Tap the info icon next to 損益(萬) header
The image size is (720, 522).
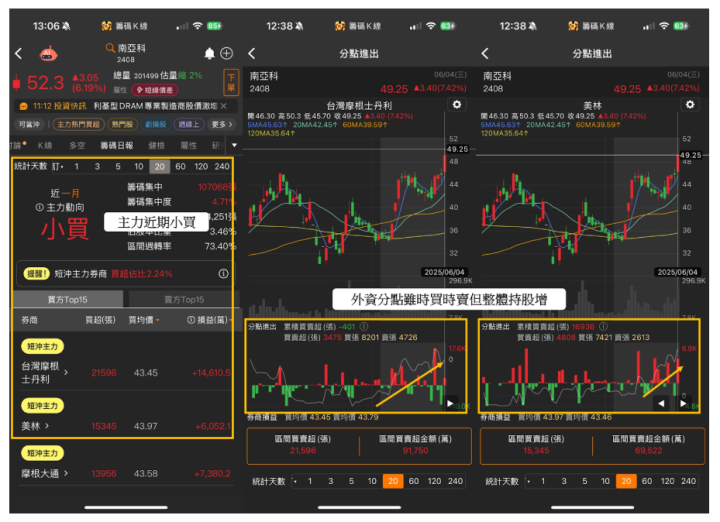tap(191, 320)
